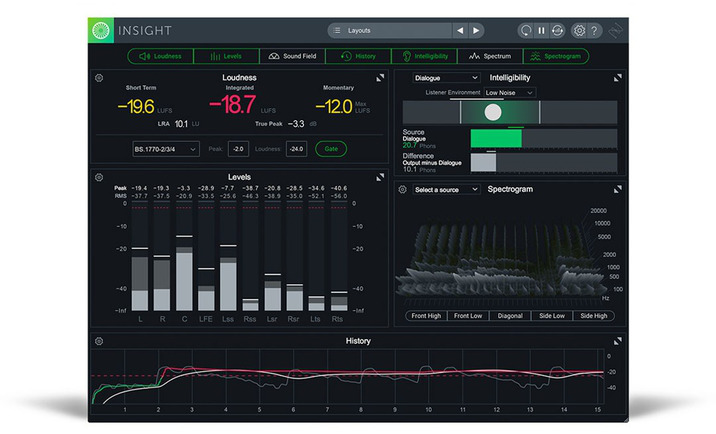The width and height of the screenshot is (716, 434).
Task: Select the Diagonal view
Action: coord(510,316)
